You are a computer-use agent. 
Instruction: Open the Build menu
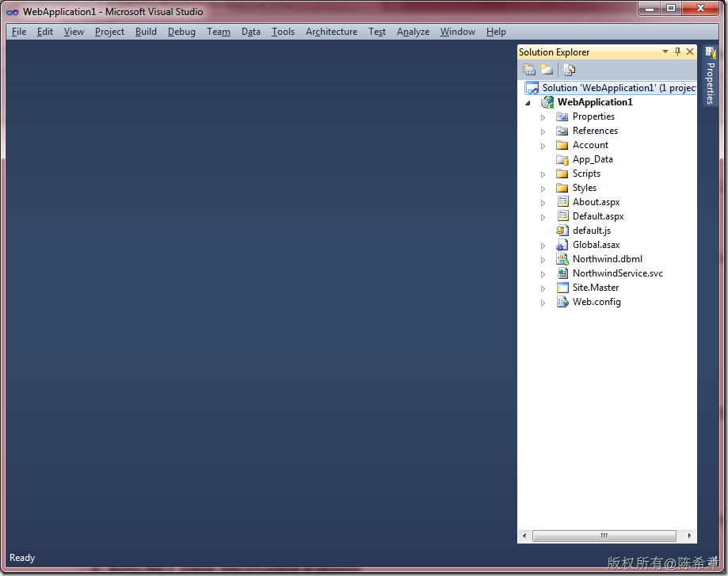pos(146,32)
